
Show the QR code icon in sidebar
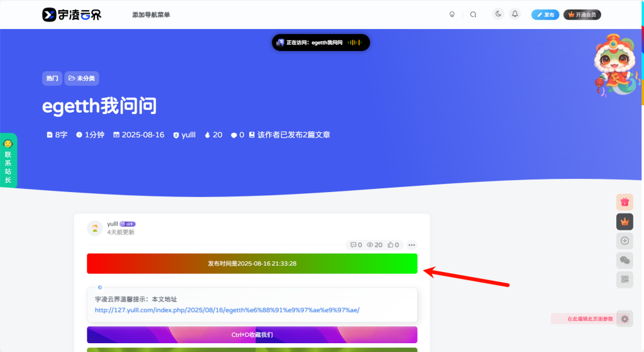[625, 280]
